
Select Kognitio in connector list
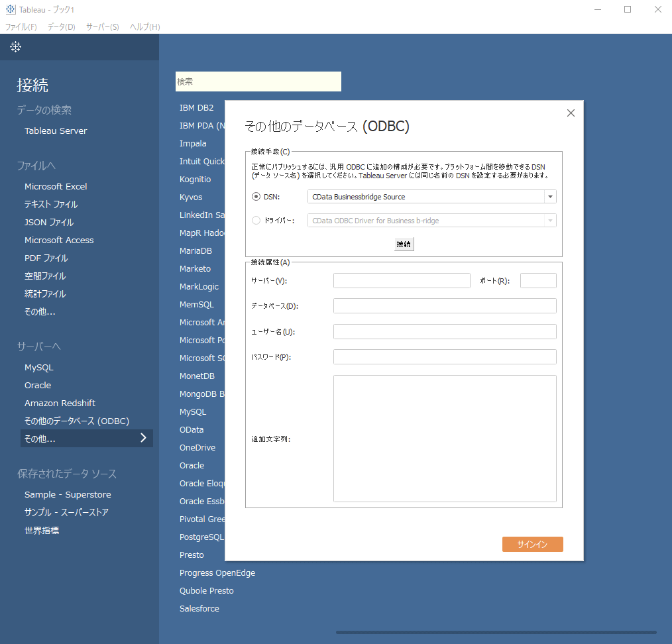[x=195, y=179]
